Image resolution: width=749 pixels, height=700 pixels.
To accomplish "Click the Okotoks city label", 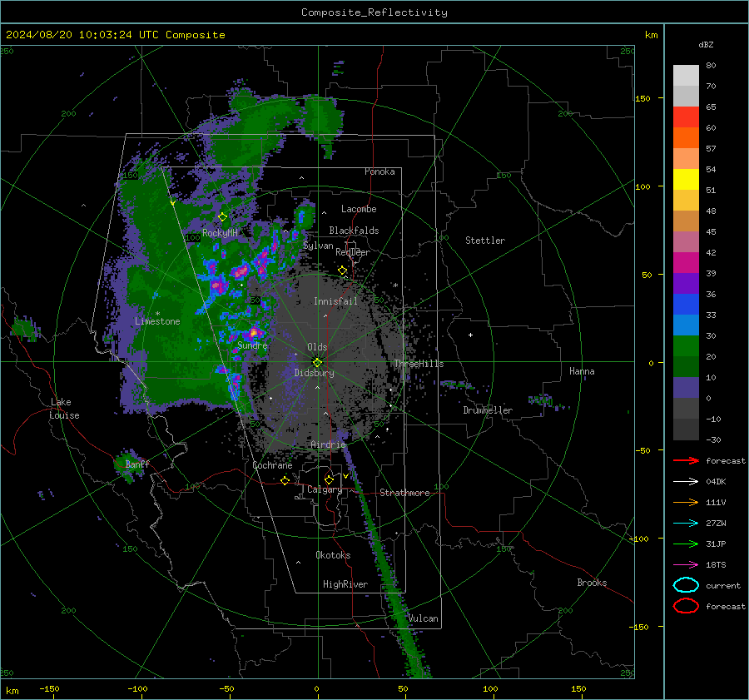I will pos(333,555).
